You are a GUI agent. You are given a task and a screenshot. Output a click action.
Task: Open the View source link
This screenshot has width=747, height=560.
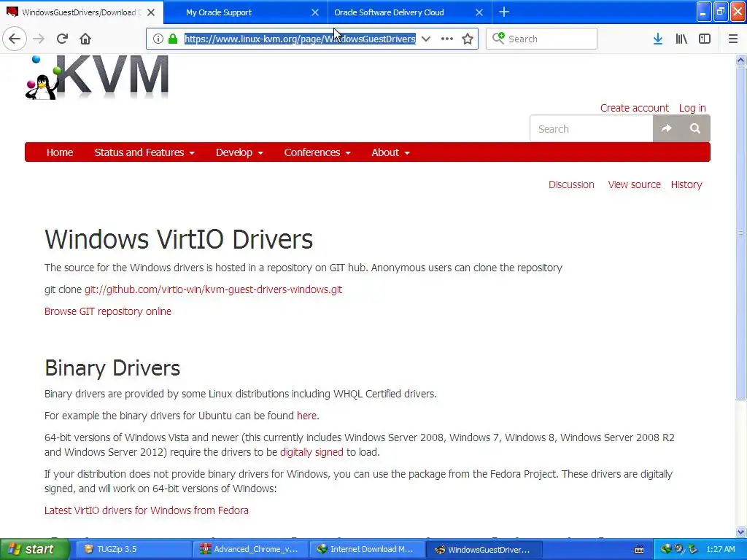(x=634, y=184)
